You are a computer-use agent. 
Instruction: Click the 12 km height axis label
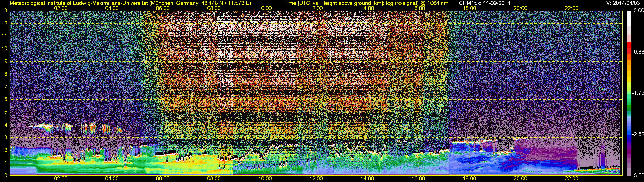5,23
